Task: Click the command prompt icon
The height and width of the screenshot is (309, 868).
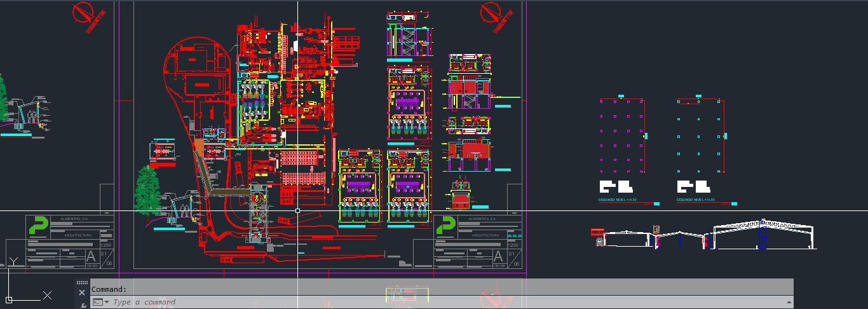Action: point(97,302)
